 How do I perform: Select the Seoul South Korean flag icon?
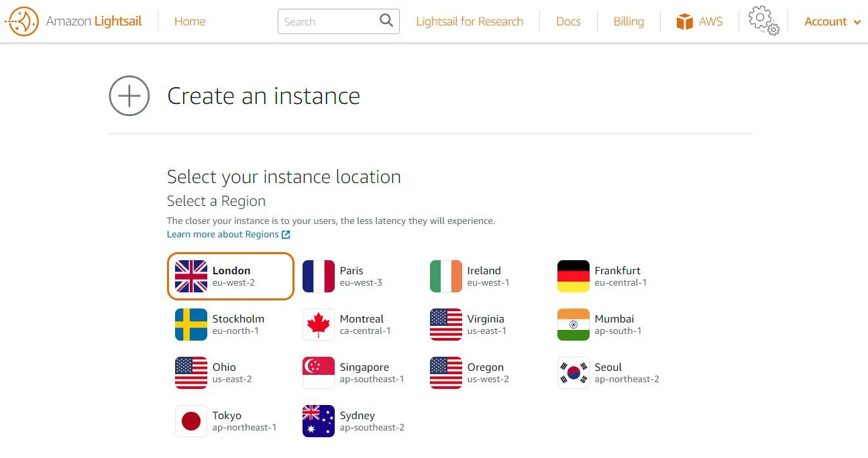point(574,373)
